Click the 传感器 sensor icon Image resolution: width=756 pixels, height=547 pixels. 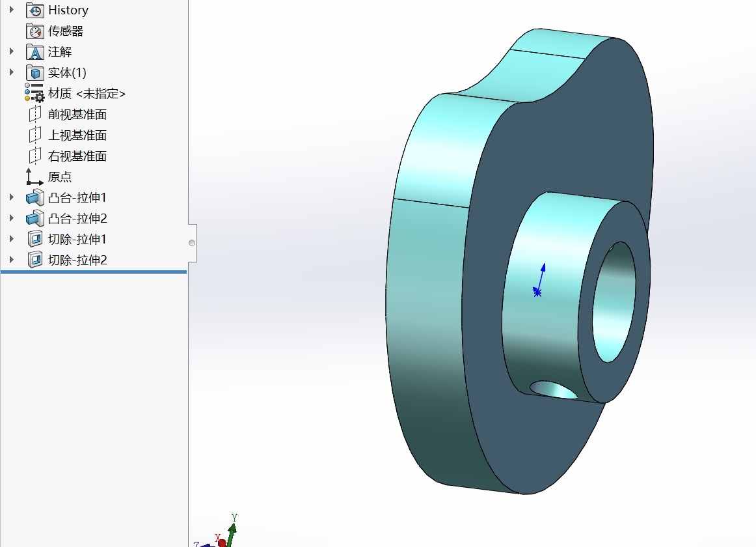pos(34,31)
